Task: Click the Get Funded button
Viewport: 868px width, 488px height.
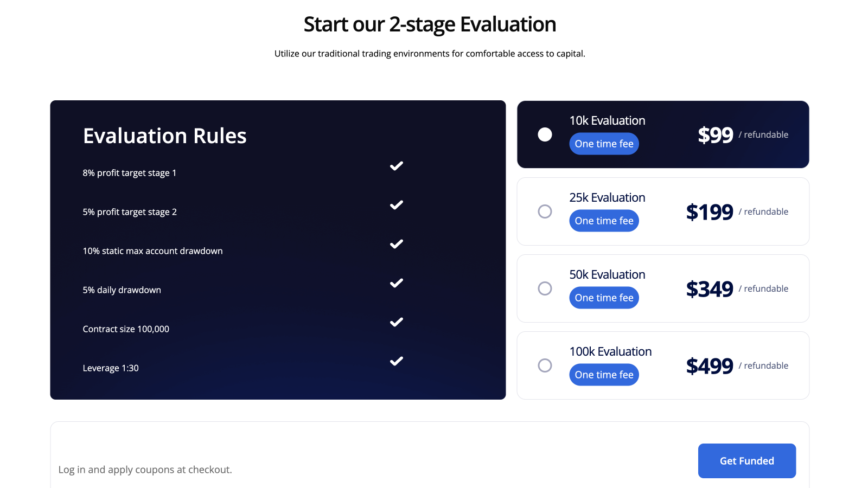Action: pyautogui.click(x=747, y=461)
